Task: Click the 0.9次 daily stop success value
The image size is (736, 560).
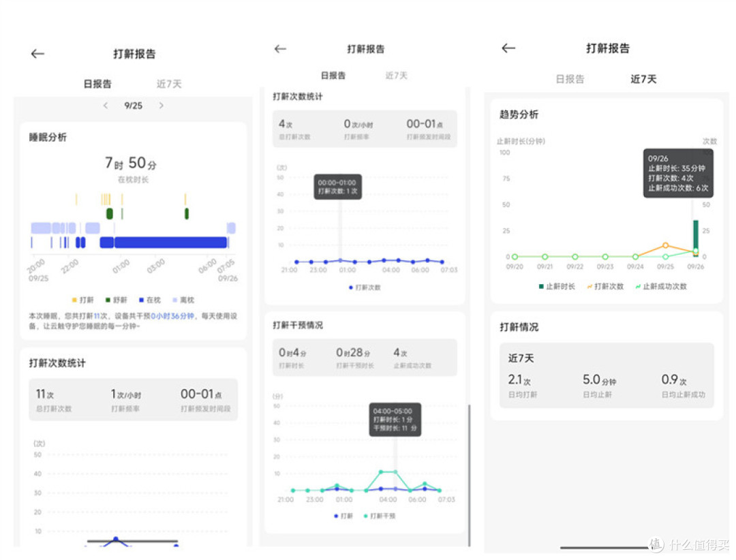Action: (674, 379)
